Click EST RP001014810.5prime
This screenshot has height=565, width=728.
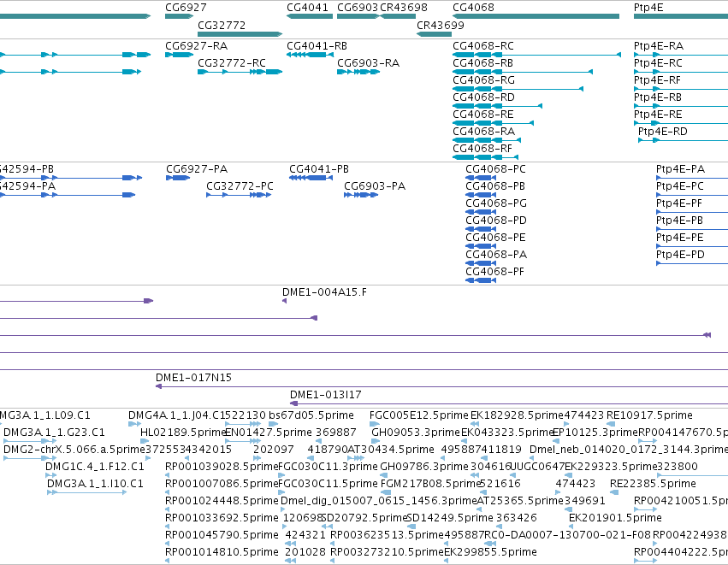tap(167, 561)
